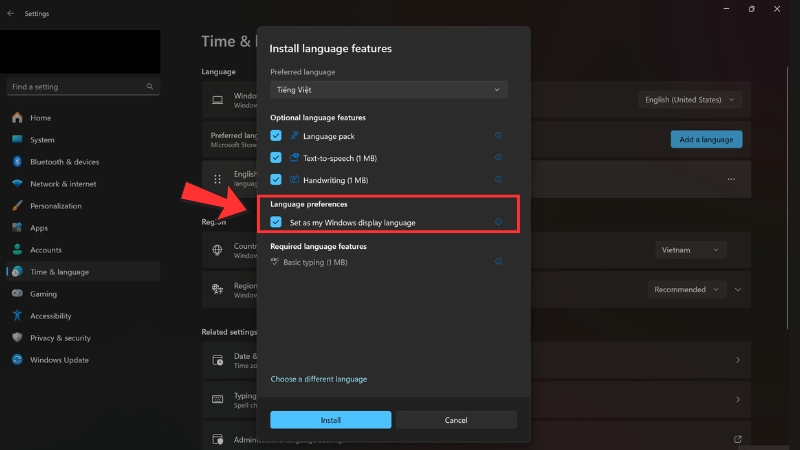Uncheck the Text-to-speech checkbox
This screenshot has width=800, height=450.
point(276,158)
